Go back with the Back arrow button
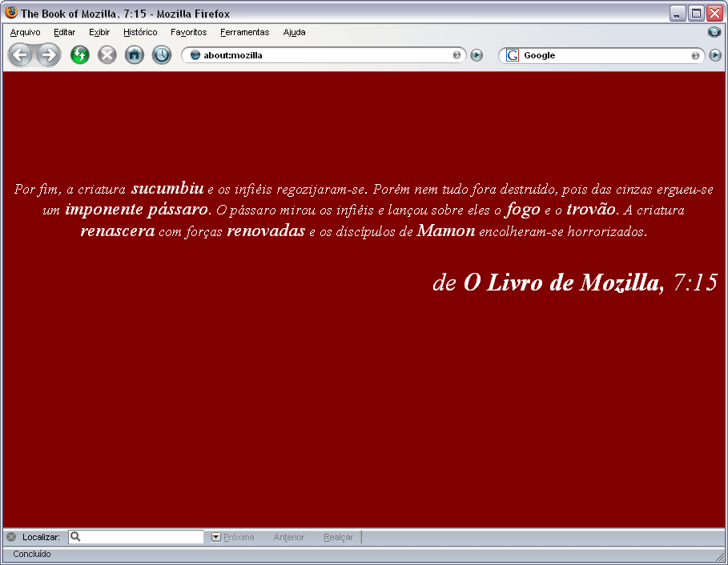This screenshot has height=565, width=728. pos(19,55)
